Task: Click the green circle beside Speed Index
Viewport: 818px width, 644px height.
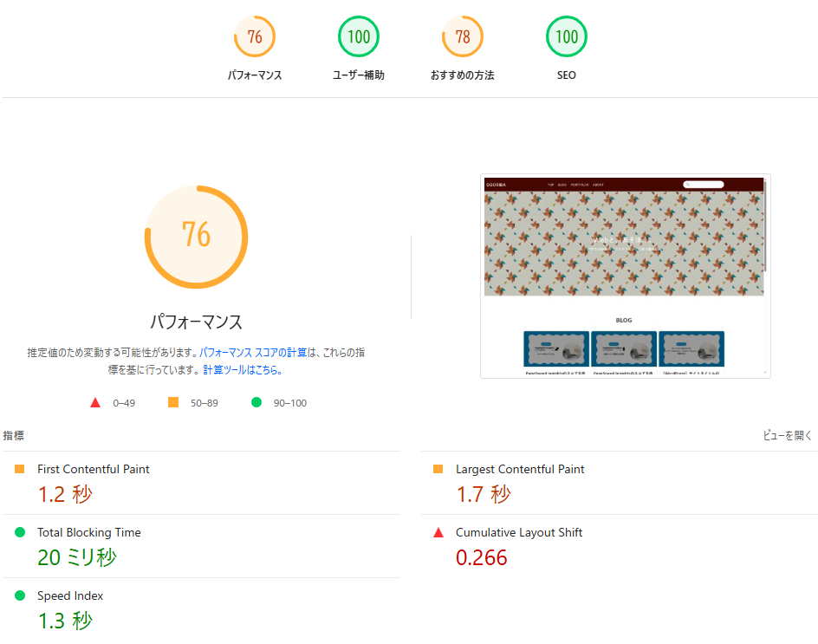Action: coord(20,595)
